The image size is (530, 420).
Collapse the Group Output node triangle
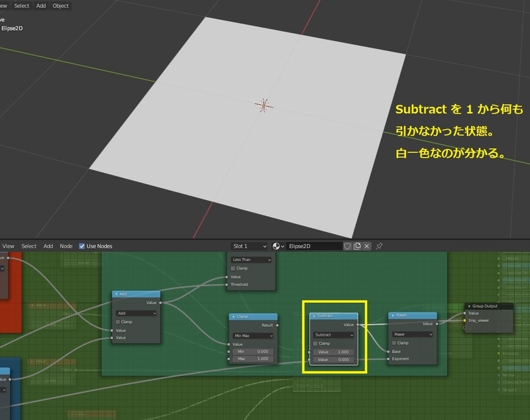click(469, 307)
